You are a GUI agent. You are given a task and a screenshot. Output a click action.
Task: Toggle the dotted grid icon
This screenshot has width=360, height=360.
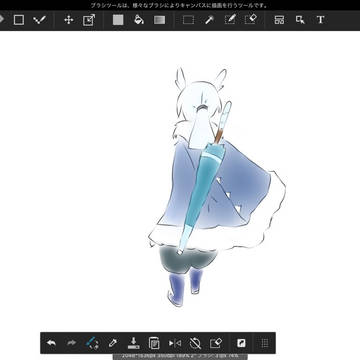click(264, 343)
